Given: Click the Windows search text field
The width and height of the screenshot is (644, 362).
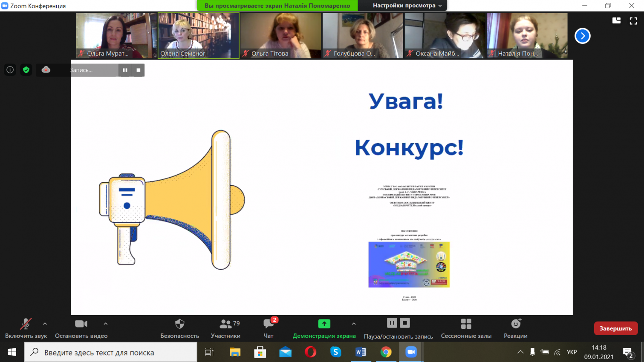Looking at the screenshot, I should click(x=111, y=352).
